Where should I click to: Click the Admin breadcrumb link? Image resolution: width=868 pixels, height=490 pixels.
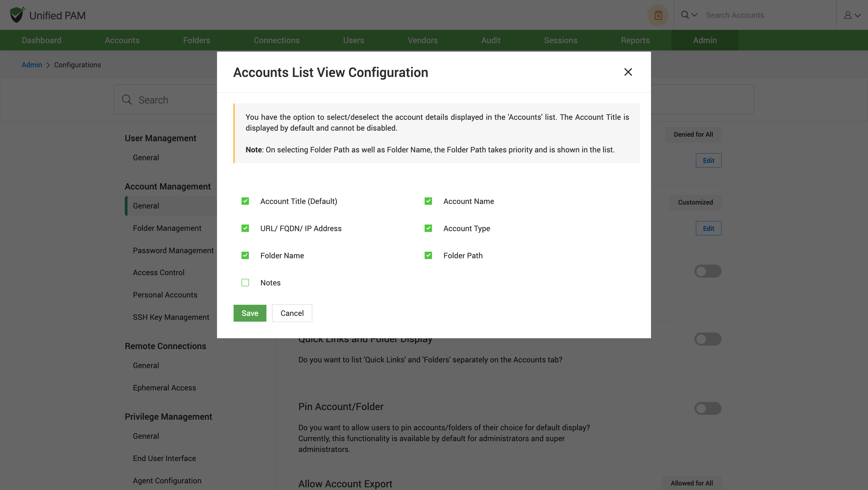click(x=32, y=65)
